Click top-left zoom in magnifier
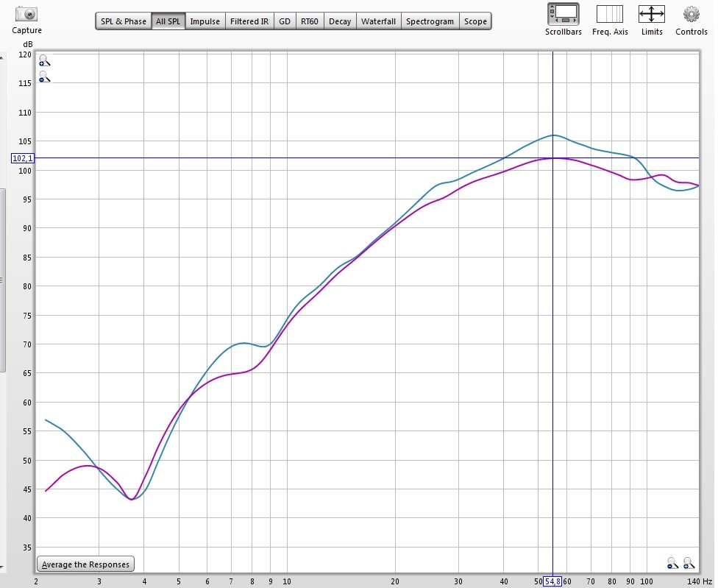 click(x=44, y=60)
